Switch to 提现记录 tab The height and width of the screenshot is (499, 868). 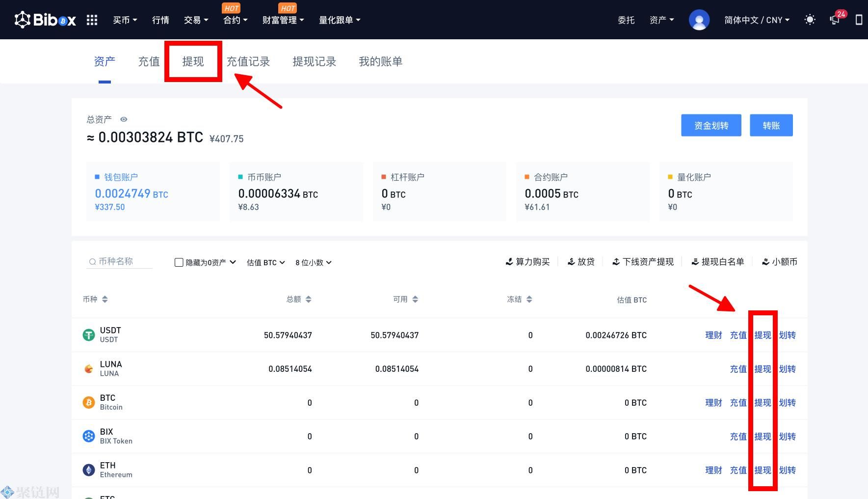click(315, 61)
